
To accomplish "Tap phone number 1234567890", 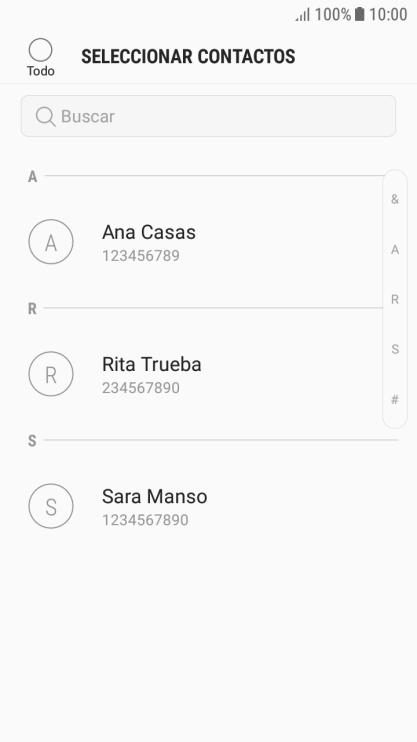I will (x=145, y=520).
